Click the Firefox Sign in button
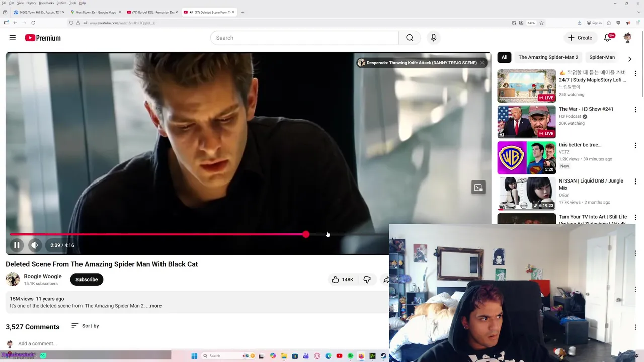 click(x=594, y=23)
